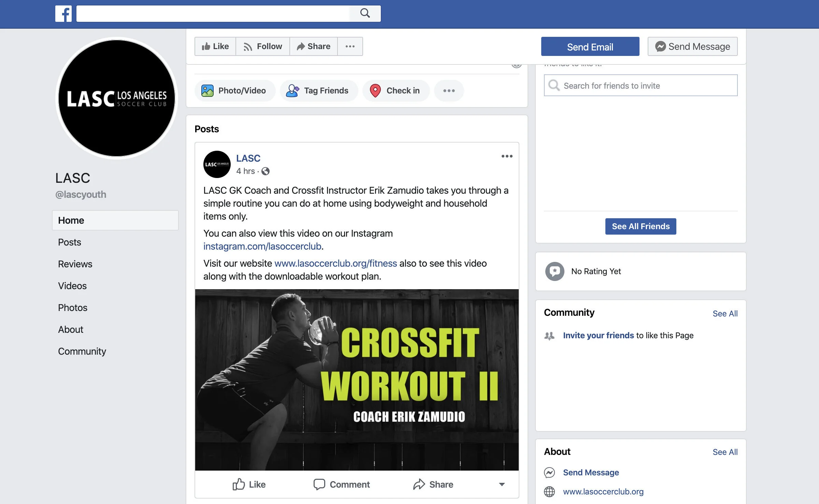
Task: Expand the post audience dropdown arrow beside Share
Action: (502, 484)
